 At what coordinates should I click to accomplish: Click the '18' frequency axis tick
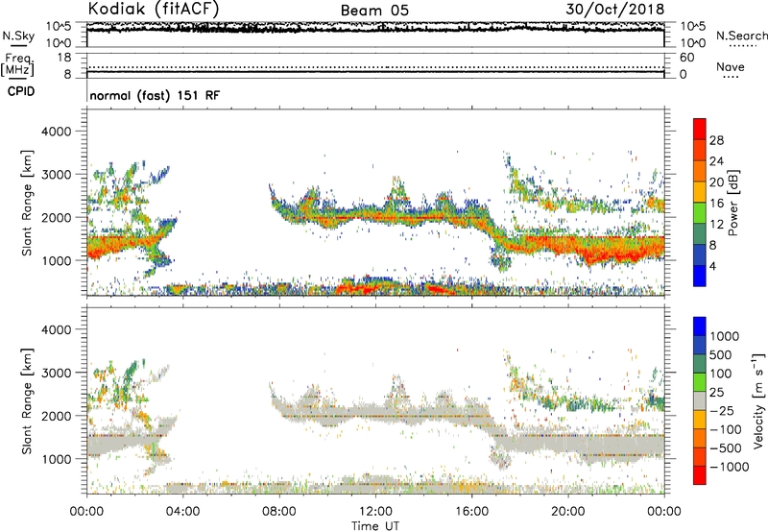[64, 58]
